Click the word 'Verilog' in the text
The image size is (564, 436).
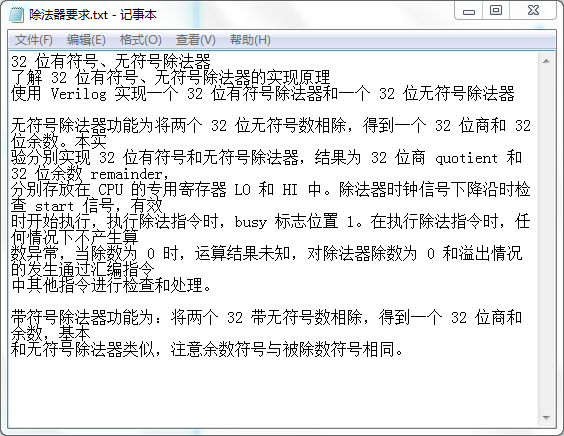tap(78, 94)
